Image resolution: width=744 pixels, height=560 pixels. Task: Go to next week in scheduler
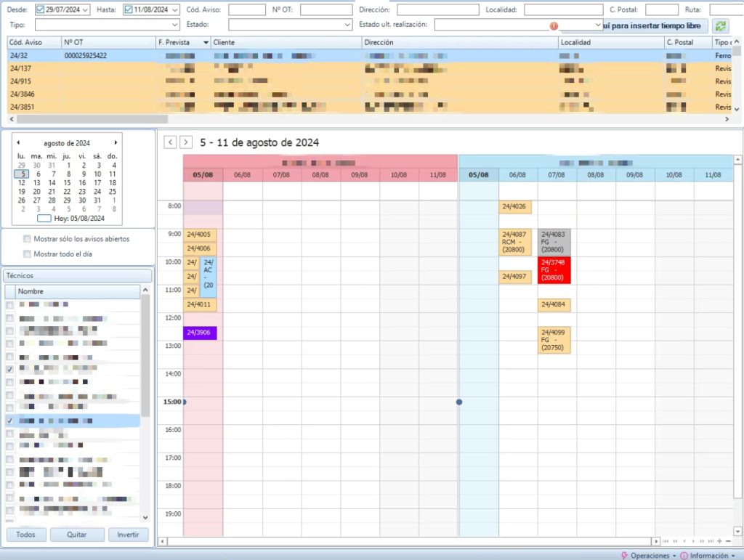pos(186,142)
